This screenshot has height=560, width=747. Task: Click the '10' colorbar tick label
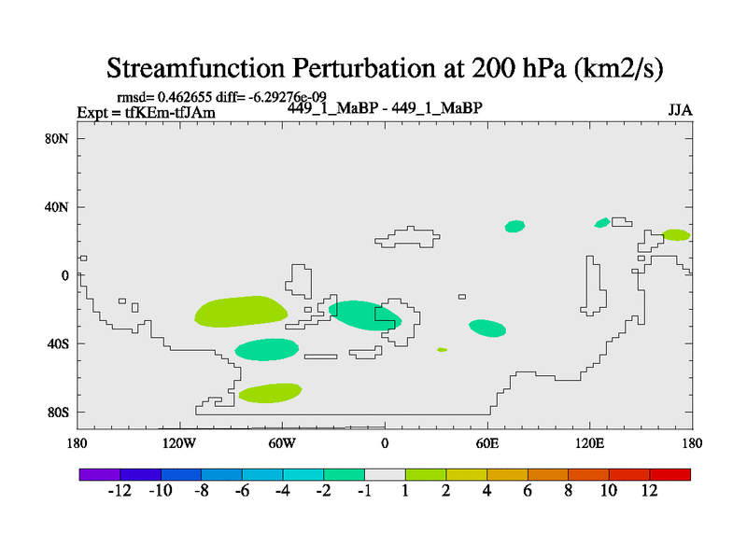[x=609, y=491]
